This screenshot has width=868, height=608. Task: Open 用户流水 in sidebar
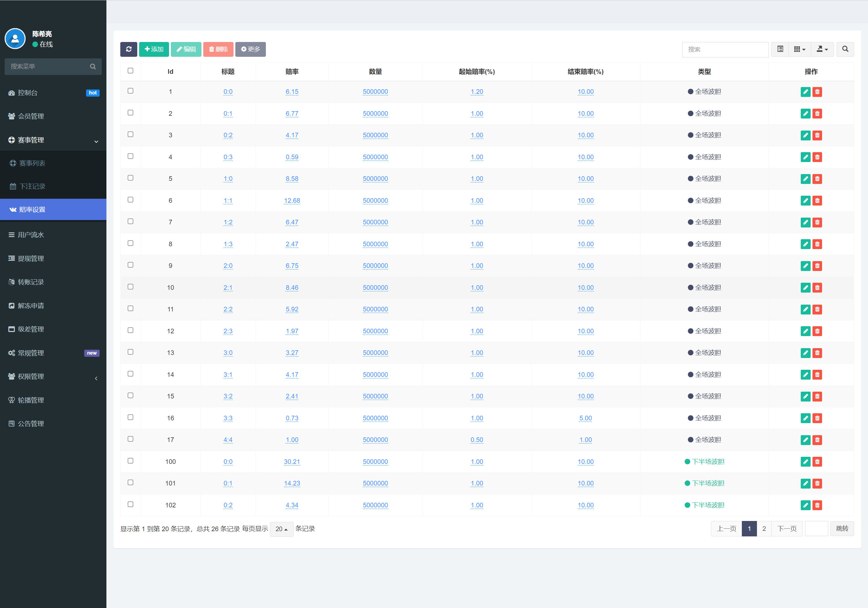(x=53, y=235)
